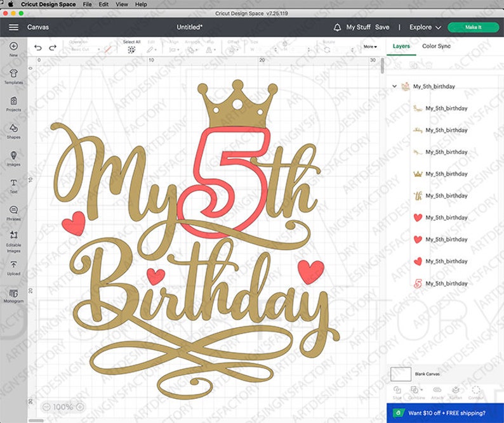Screen dimensions: 504x423
Task: Click the gold crown on canvas
Action: point(237,105)
